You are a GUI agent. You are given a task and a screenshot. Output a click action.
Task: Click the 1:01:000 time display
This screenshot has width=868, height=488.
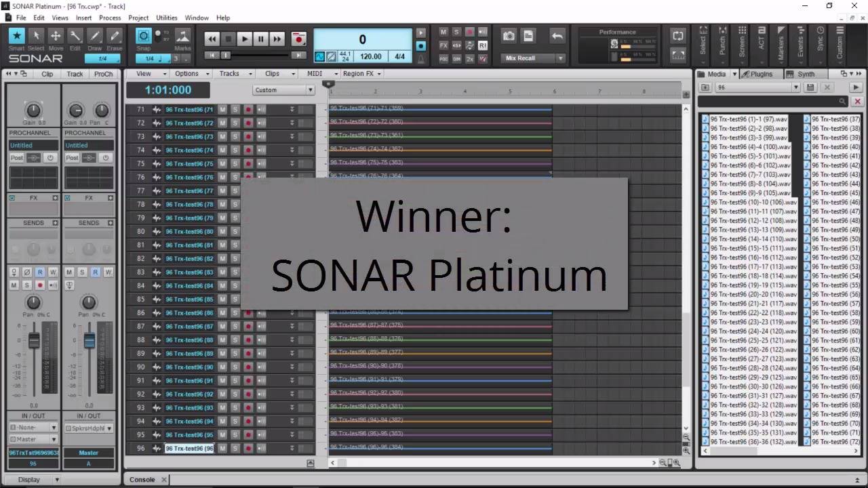pos(168,90)
